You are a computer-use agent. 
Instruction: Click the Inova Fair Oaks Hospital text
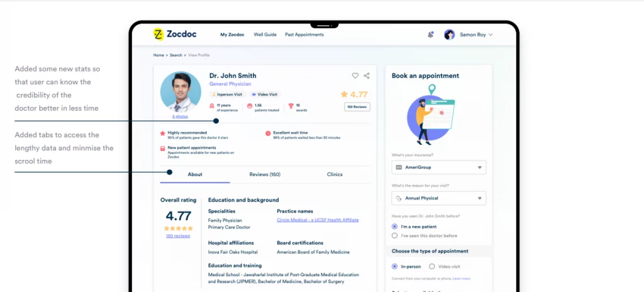click(233, 252)
